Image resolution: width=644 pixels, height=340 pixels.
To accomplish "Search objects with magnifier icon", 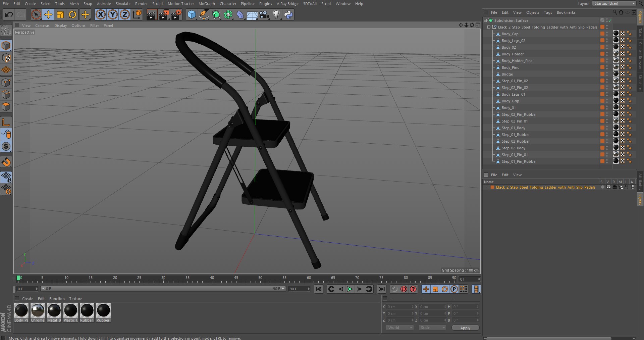I will (x=615, y=12).
